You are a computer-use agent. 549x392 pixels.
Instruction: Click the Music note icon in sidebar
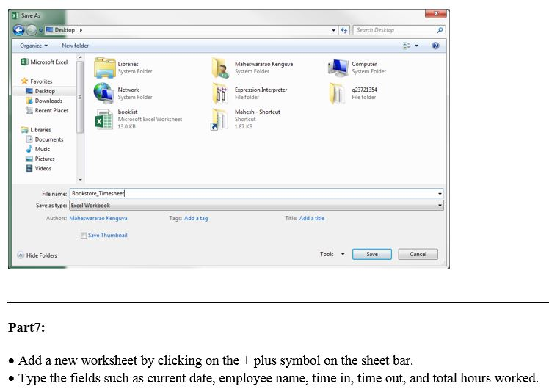coord(29,149)
